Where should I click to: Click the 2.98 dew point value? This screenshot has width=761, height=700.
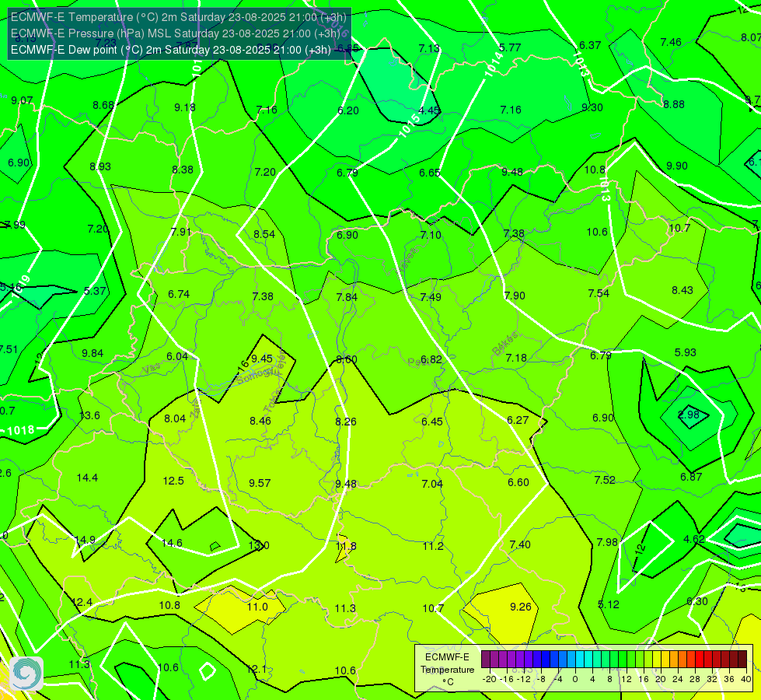(x=688, y=415)
